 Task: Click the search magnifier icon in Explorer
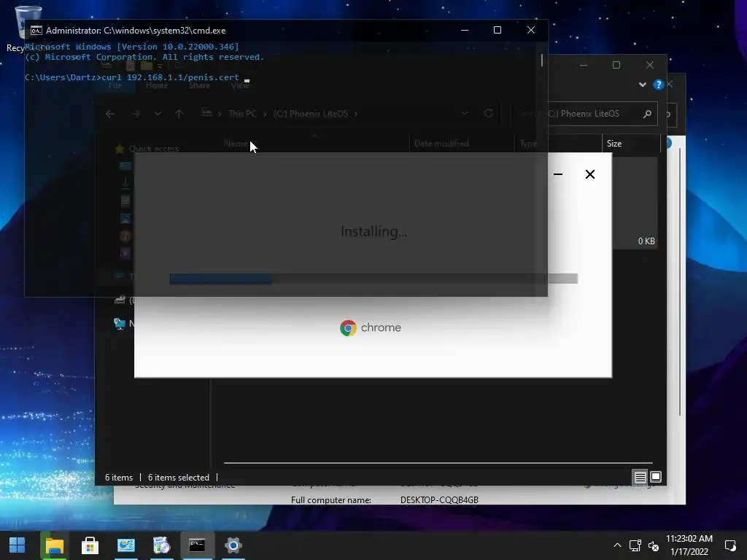(647, 114)
